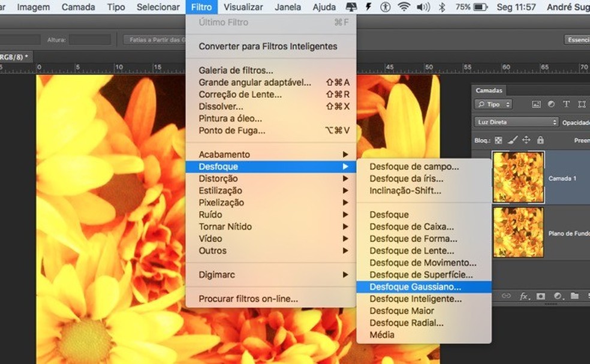Open Grande angular adaptável filter
Screen dimensions: 590x364
(271, 82)
